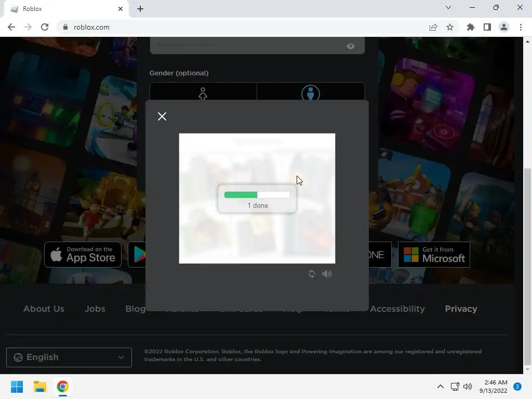
Task: Open the network status tray icon
Action: 455,387
